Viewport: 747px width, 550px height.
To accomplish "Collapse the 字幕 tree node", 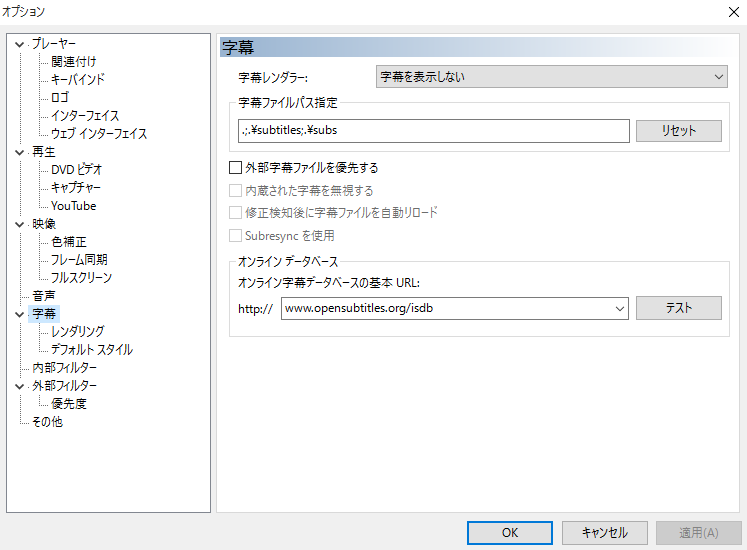I will pyautogui.click(x=19, y=315).
